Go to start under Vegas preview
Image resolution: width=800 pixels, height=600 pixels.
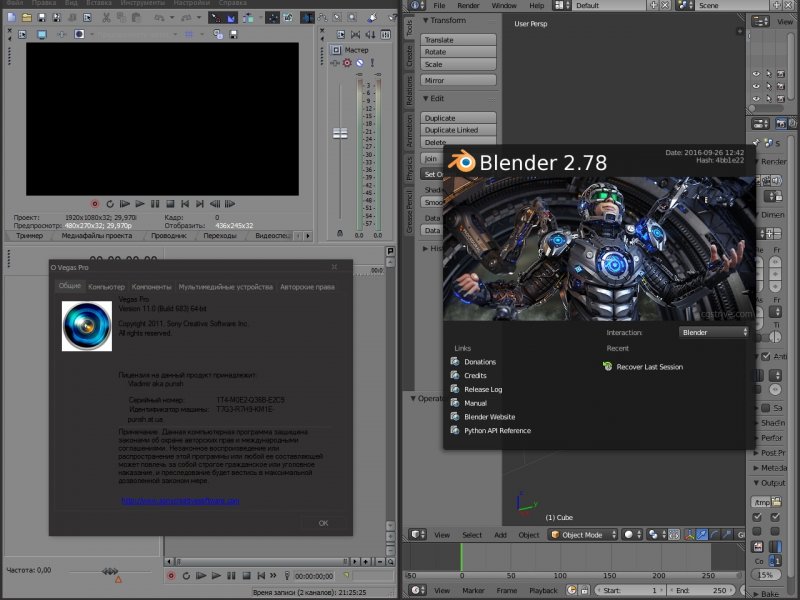pos(185,204)
